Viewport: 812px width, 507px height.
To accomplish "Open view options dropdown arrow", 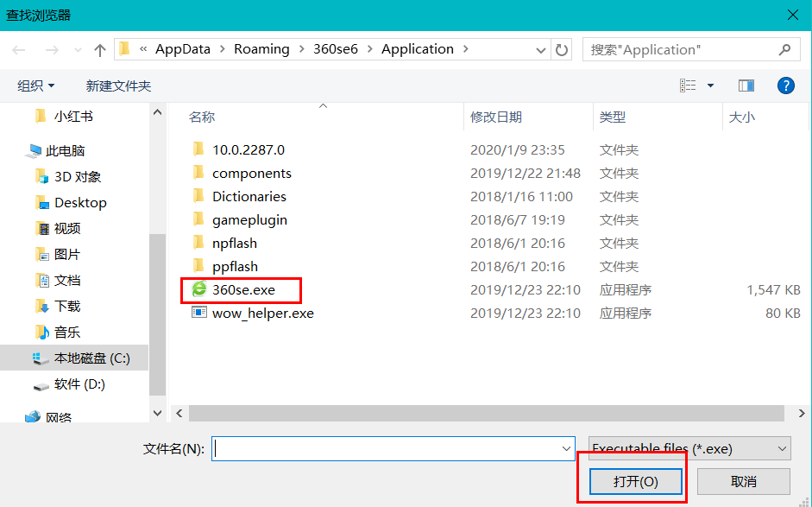I will (x=710, y=86).
